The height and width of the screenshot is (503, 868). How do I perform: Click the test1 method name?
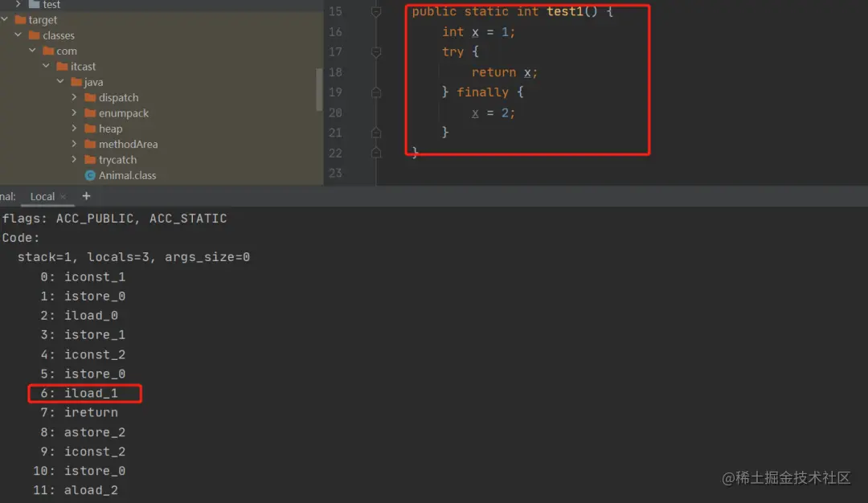565,11
